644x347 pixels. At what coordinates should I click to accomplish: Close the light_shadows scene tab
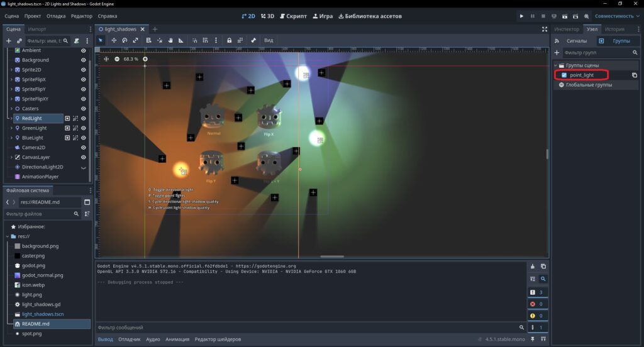[143, 29]
